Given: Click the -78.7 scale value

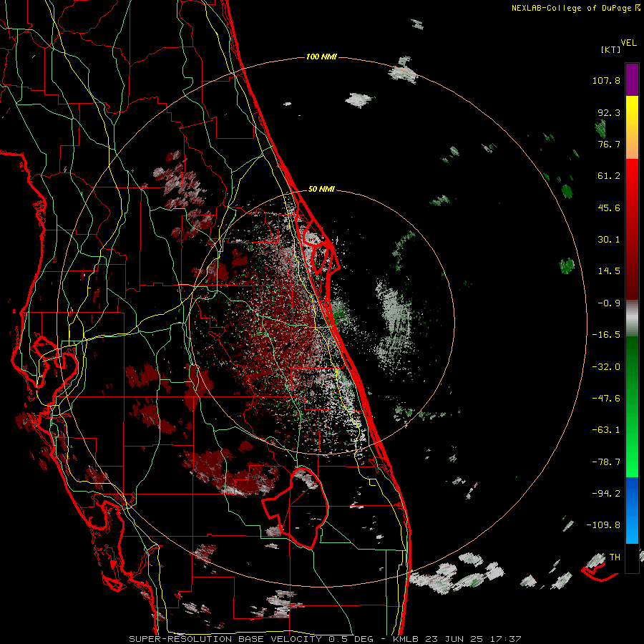Looking at the screenshot, I should pyautogui.click(x=606, y=462).
